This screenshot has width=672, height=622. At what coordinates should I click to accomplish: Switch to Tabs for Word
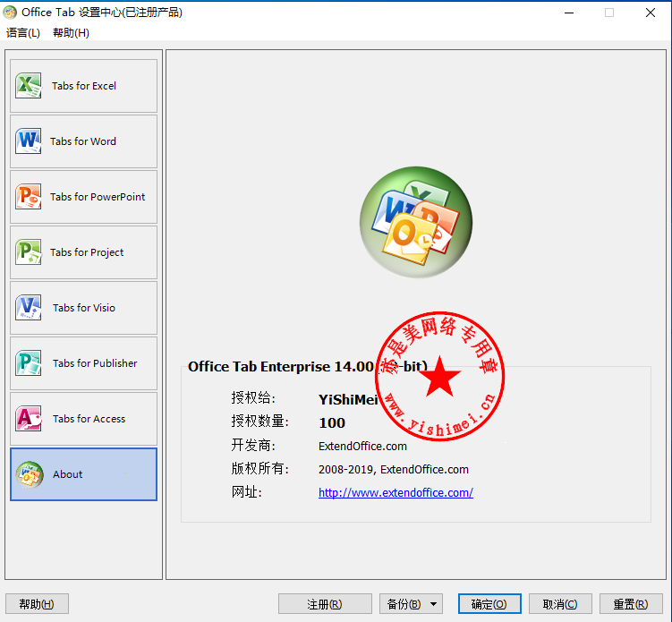[83, 141]
